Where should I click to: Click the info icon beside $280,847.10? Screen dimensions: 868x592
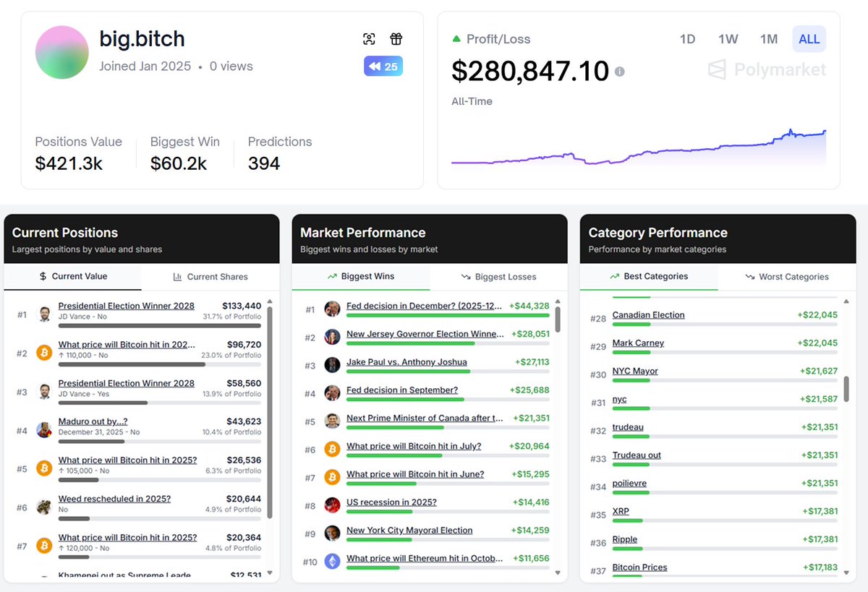point(619,72)
